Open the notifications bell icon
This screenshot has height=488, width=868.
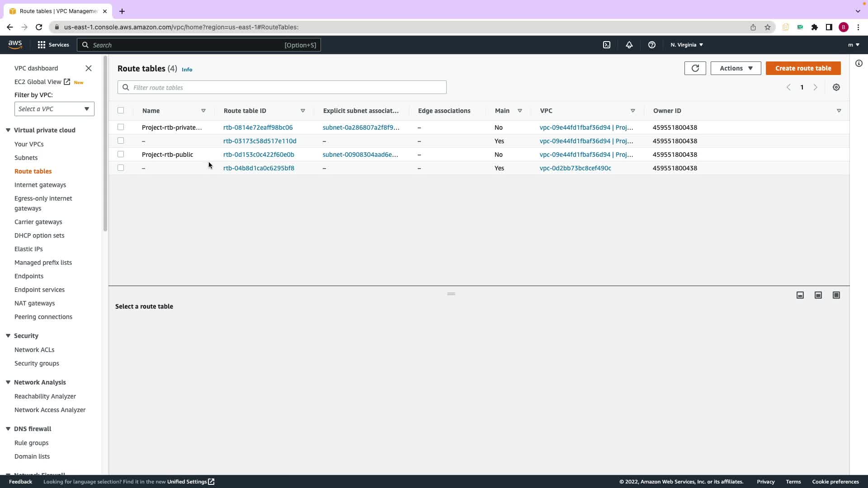coord(629,45)
